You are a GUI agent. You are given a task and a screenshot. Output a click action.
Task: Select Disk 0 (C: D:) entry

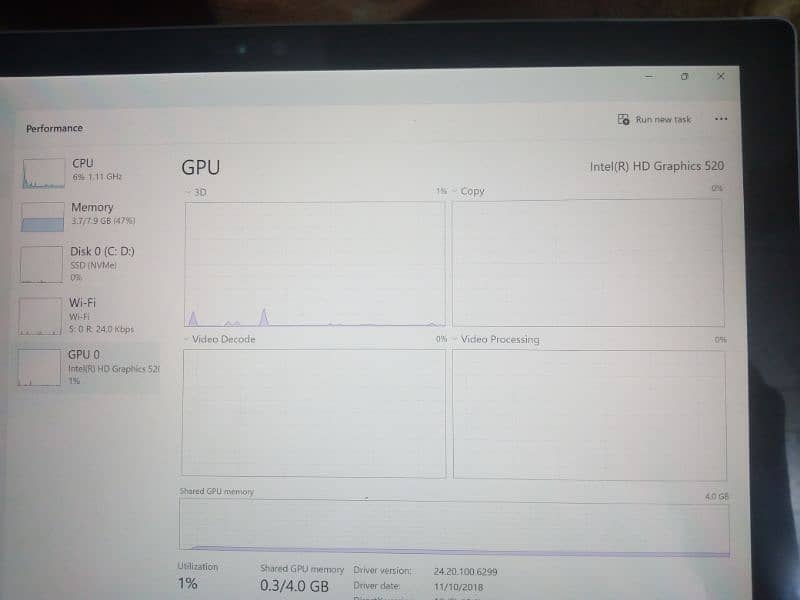coord(91,264)
